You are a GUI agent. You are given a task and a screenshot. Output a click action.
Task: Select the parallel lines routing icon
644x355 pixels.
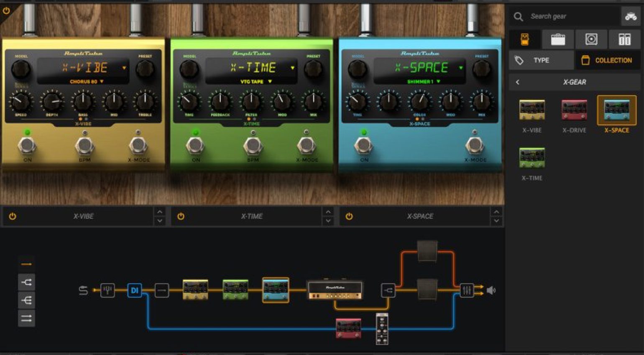tap(26, 319)
